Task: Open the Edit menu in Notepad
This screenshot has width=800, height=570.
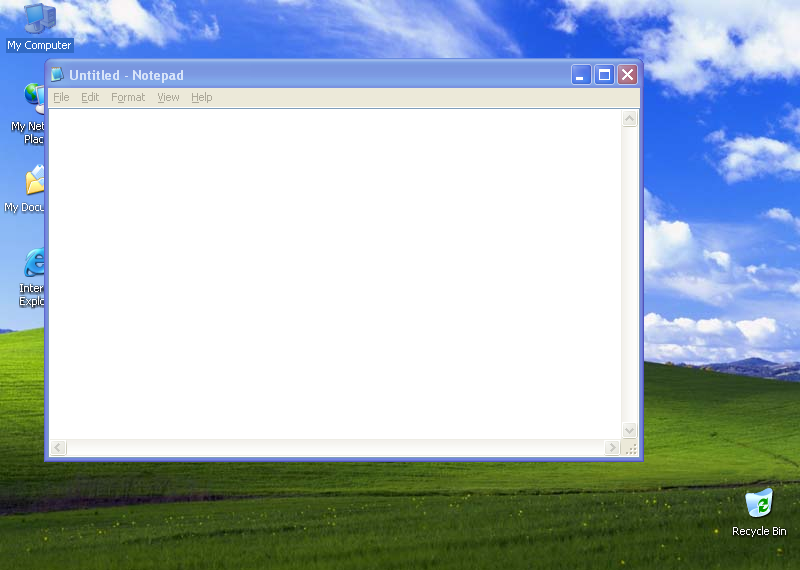Action: click(90, 97)
